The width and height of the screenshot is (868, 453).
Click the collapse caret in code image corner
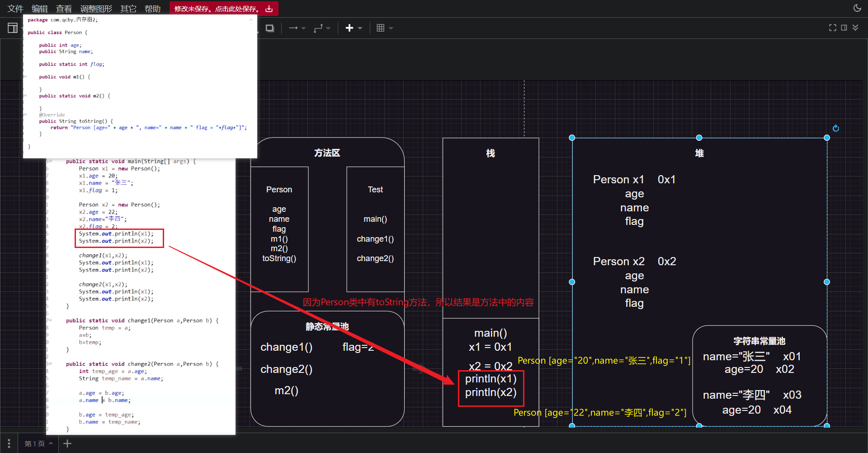(251, 20)
